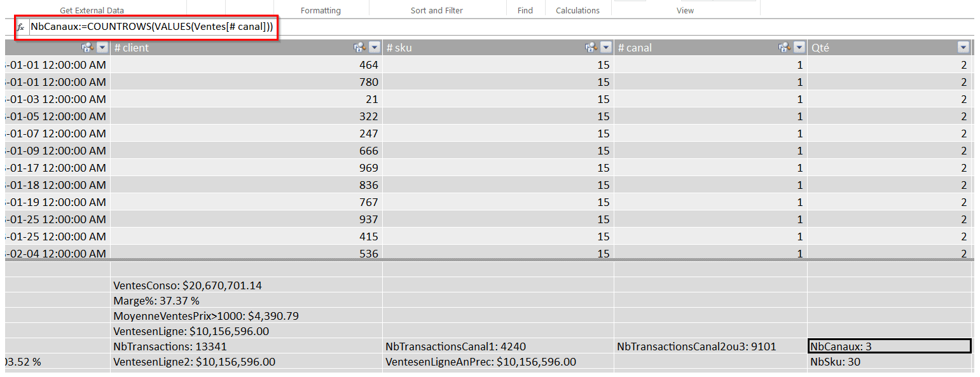
Task: Open the # sku column filter dropdown
Action: coord(605,48)
